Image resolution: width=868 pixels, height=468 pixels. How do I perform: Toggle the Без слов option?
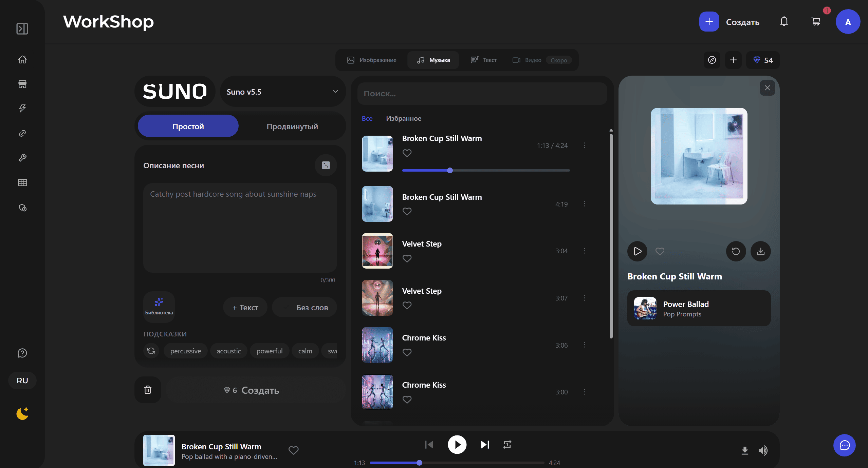pos(304,308)
